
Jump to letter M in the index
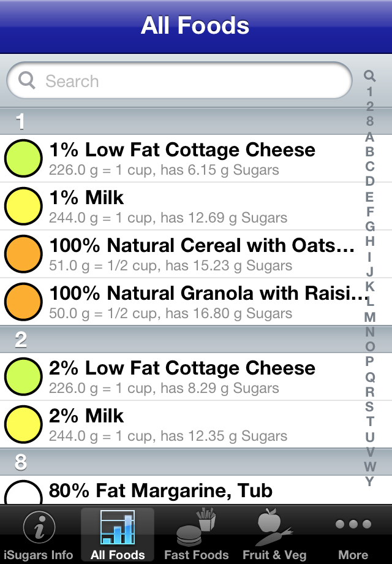[x=369, y=317]
